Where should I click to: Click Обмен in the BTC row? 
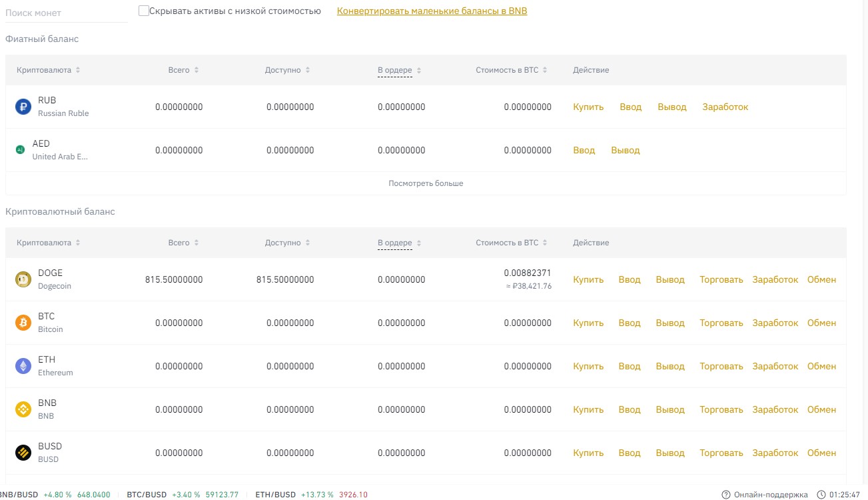point(821,323)
